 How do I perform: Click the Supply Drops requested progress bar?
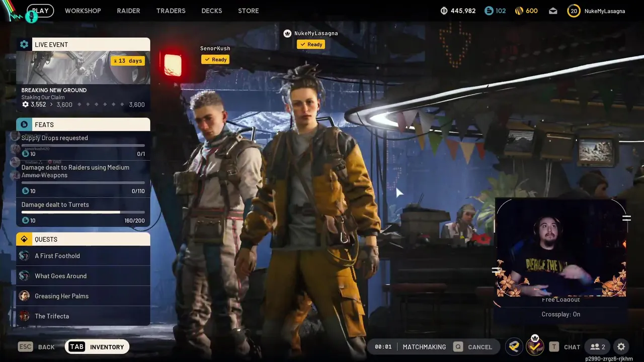pyautogui.click(x=83, y=145)
